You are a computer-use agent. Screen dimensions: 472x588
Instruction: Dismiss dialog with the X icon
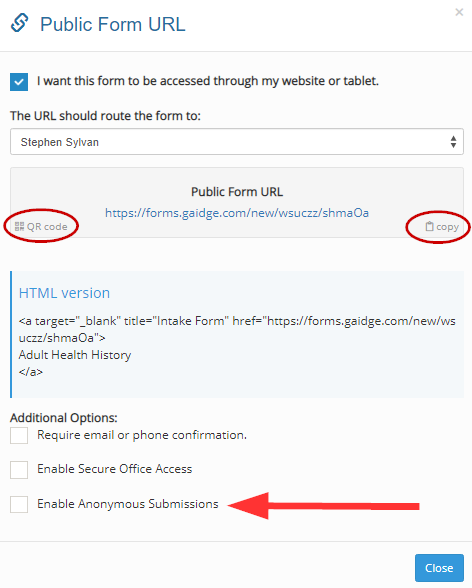459,12
